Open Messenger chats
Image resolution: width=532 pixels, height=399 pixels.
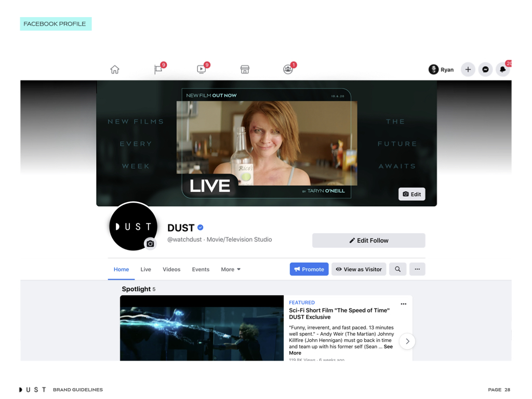point(486,70)
